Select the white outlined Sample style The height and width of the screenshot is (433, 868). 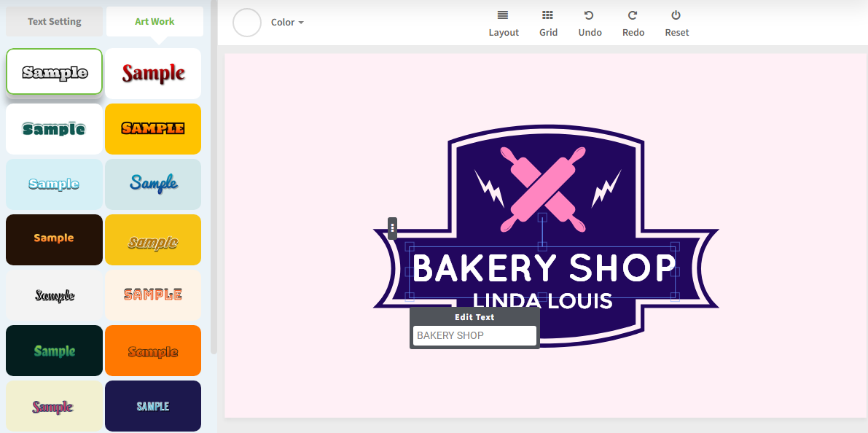coord(54,71)
